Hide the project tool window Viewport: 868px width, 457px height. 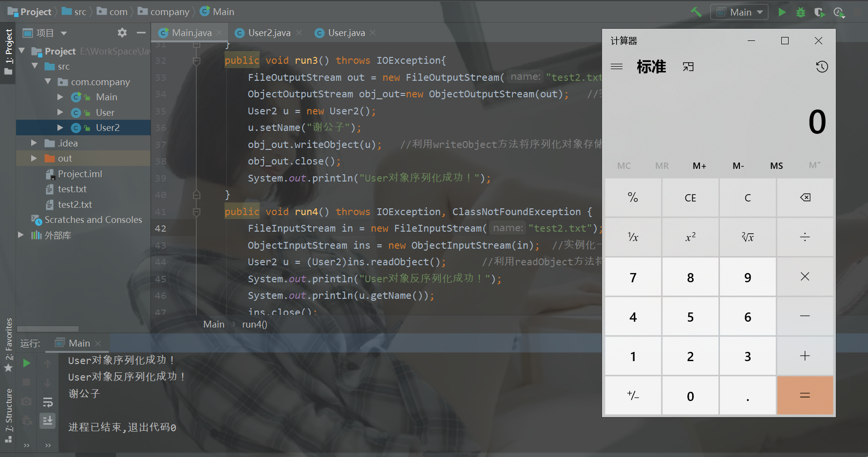click(141, 33)
